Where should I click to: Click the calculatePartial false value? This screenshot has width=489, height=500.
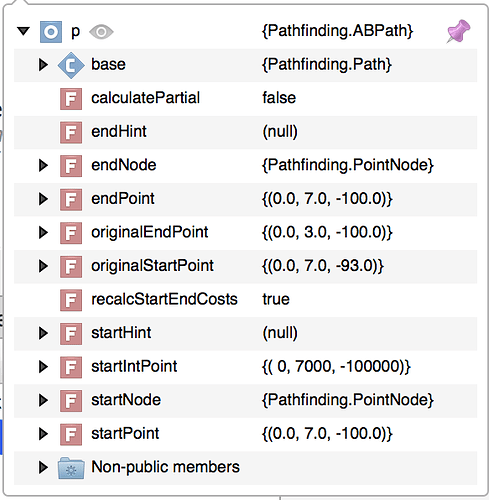click(279, 98)
